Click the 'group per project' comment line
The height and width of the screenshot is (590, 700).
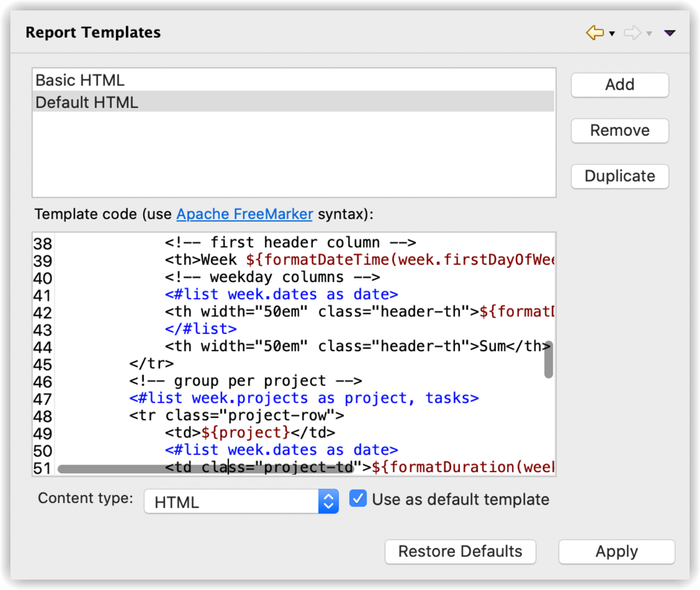(x=246, y=381)
